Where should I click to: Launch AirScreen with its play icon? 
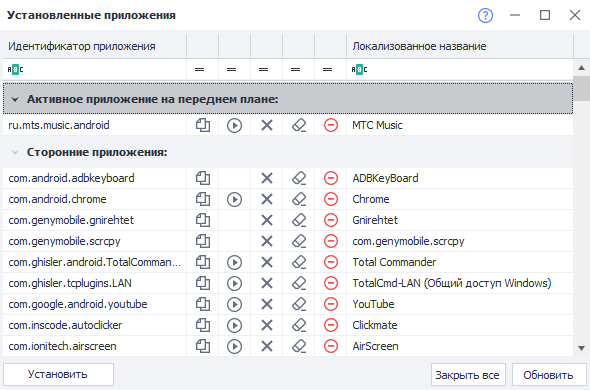tap(234, 346)
